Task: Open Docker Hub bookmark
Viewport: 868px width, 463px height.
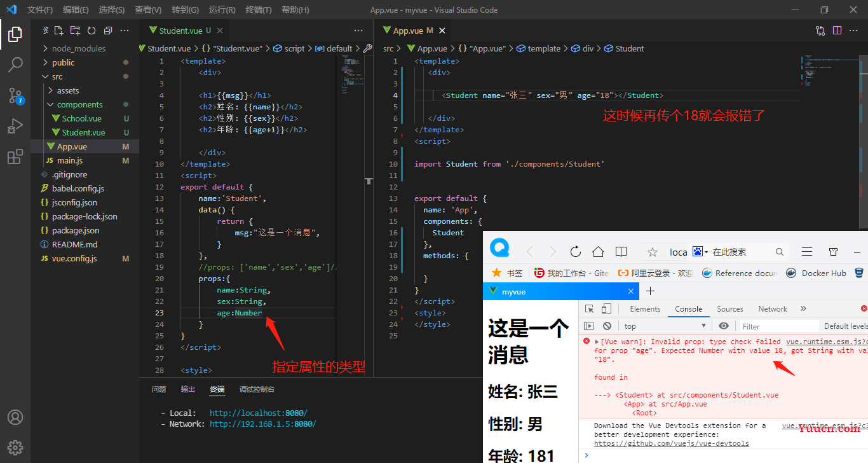Action: 816,273
